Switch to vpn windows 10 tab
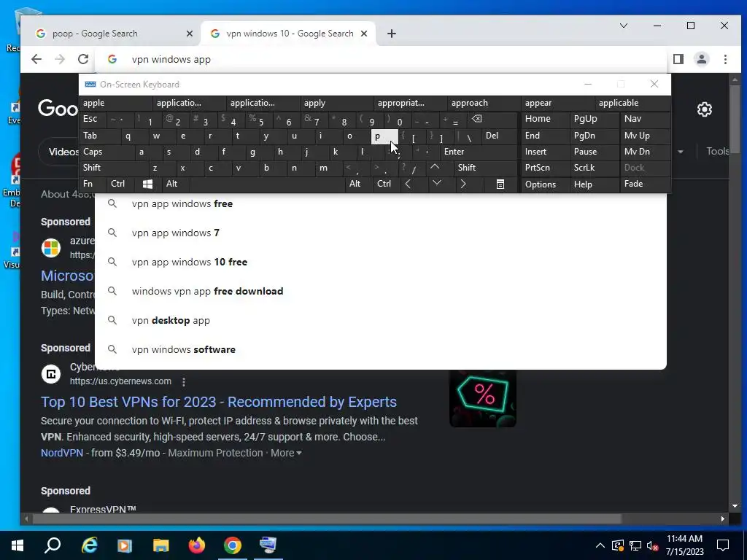Viewport: 747px width, 560px height. 289,34
